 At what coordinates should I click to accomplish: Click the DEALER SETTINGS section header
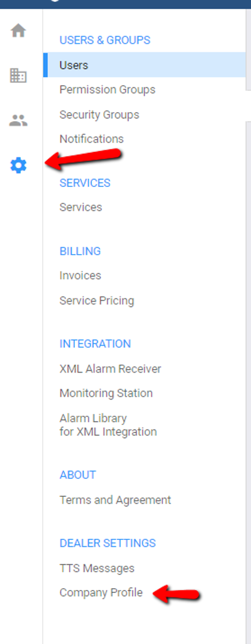click(x=108, y=543)
